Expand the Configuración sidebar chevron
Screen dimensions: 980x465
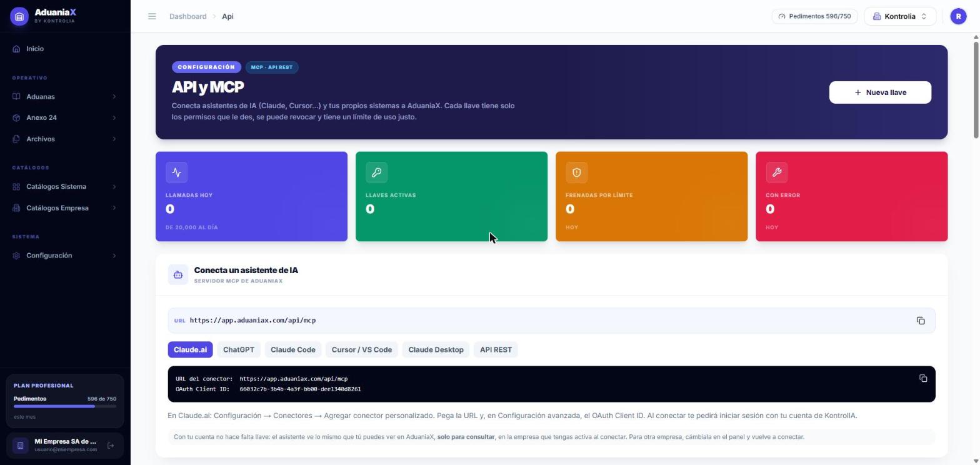point(114,256)
